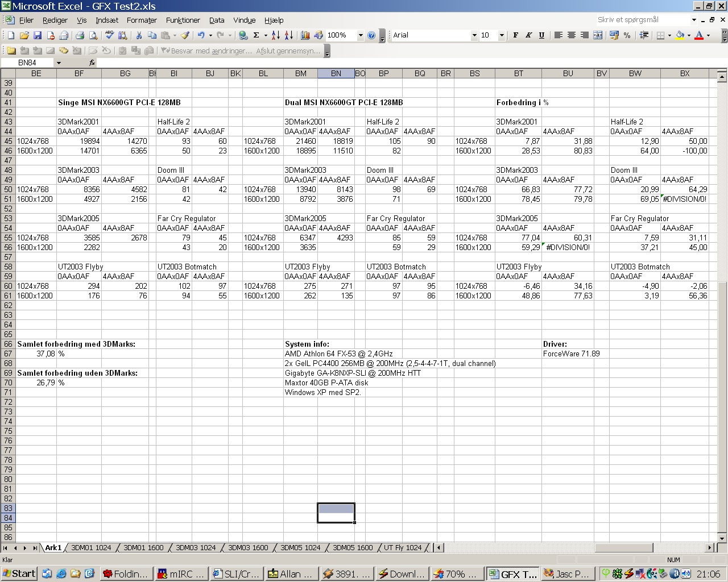Click the AutoSum sigma icon
The image size is (728, 582).
point(257,35)
